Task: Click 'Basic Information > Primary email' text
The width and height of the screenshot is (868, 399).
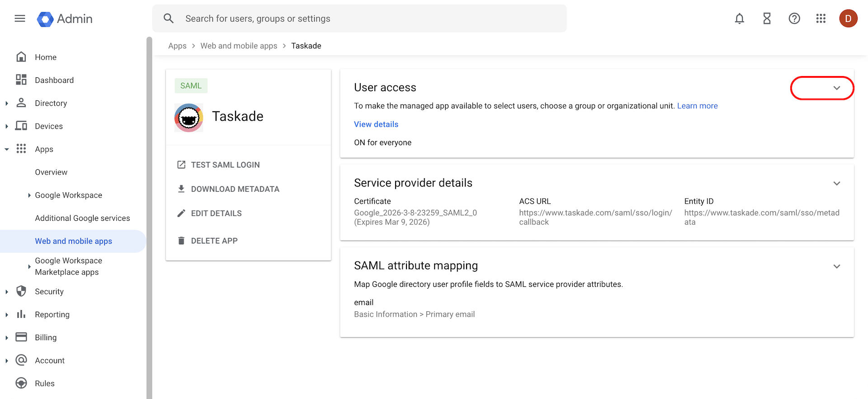Action: [414, 314]
